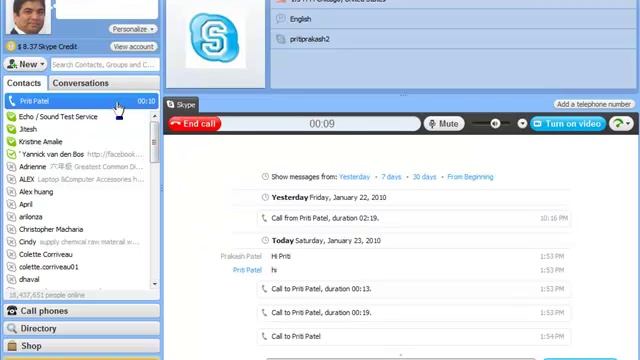Click Alex huang status icon
The height and width of the screenshot is (360, 640).
click(11, 192)
